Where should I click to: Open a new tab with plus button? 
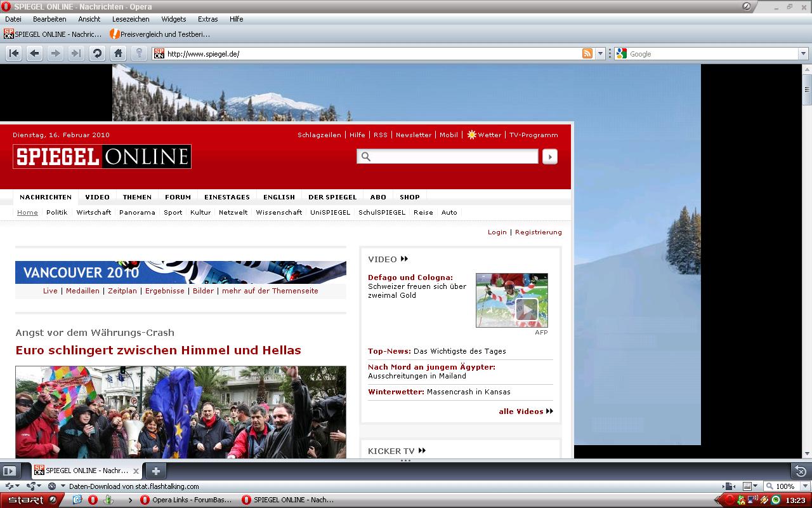(x=156, y=471)
